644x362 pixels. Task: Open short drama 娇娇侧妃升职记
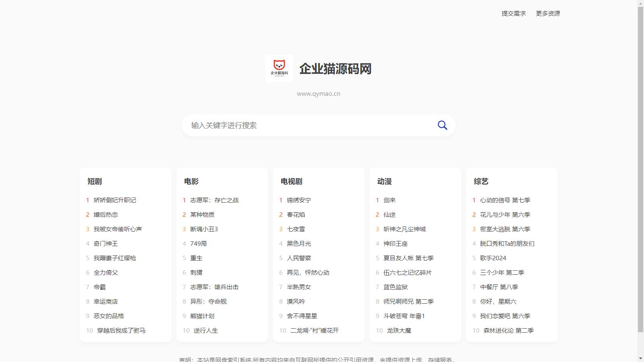pos(115,200)
